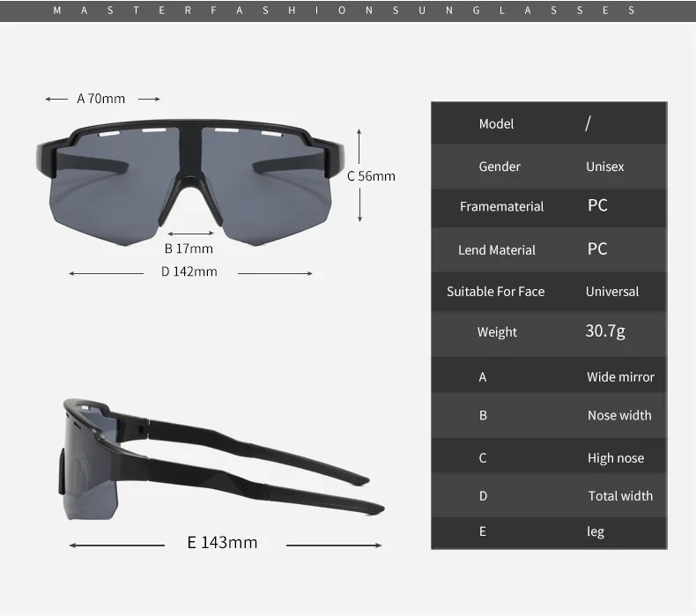The image size is (696, 616).
Task: Select the 'Model' row in the spec table
Action: pyautogui.click(x=496, y=124)
